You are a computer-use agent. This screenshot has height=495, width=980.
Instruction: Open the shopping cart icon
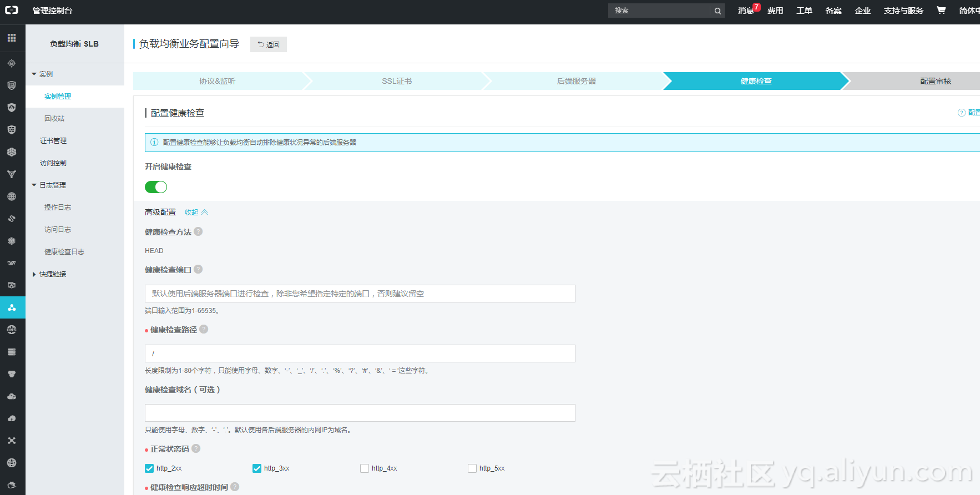pos(941,10)
